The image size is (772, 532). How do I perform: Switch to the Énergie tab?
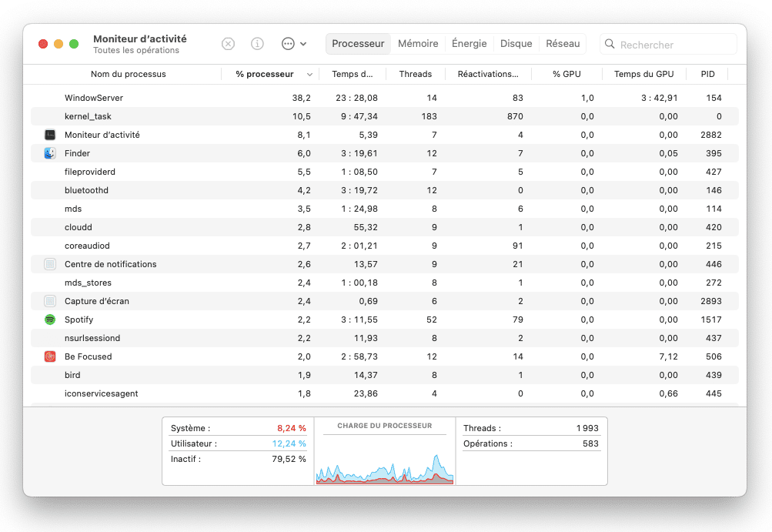tap(469, 44)
